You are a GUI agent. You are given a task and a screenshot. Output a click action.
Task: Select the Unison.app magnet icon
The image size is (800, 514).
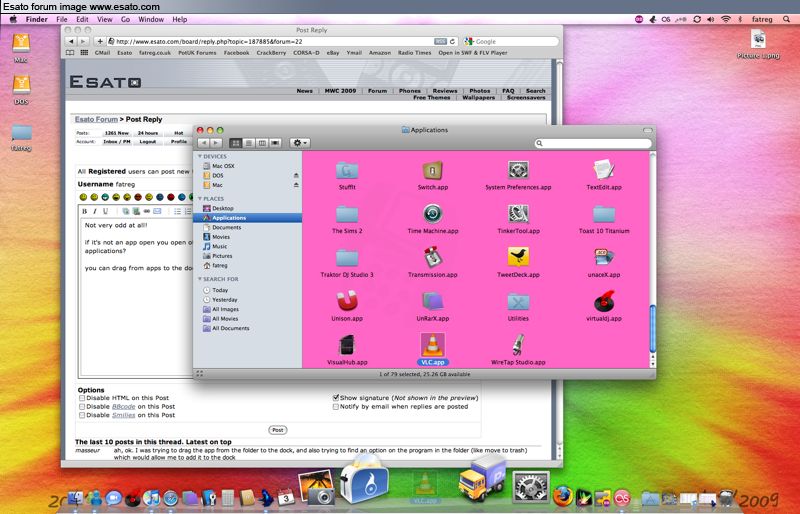(x=347, y=301)
